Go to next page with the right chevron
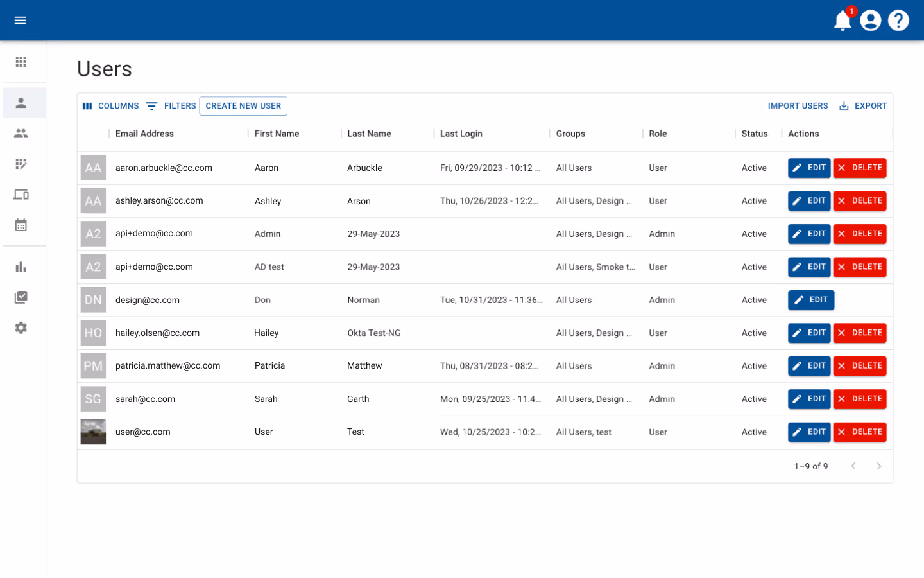 tap(879, 466)
